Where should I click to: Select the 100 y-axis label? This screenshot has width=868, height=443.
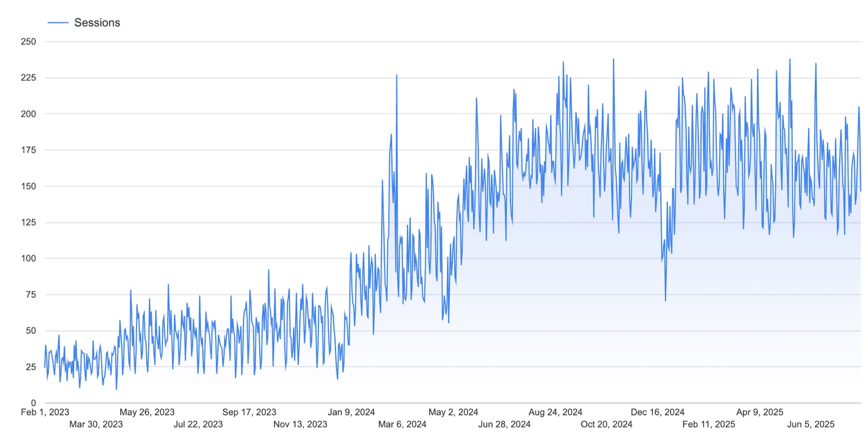[x=28, y=258]
